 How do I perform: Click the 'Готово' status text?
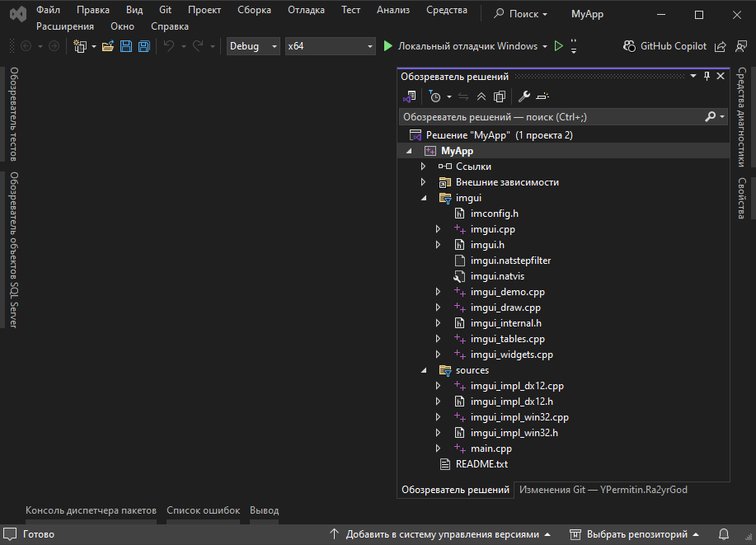click(x=39, y=534)
